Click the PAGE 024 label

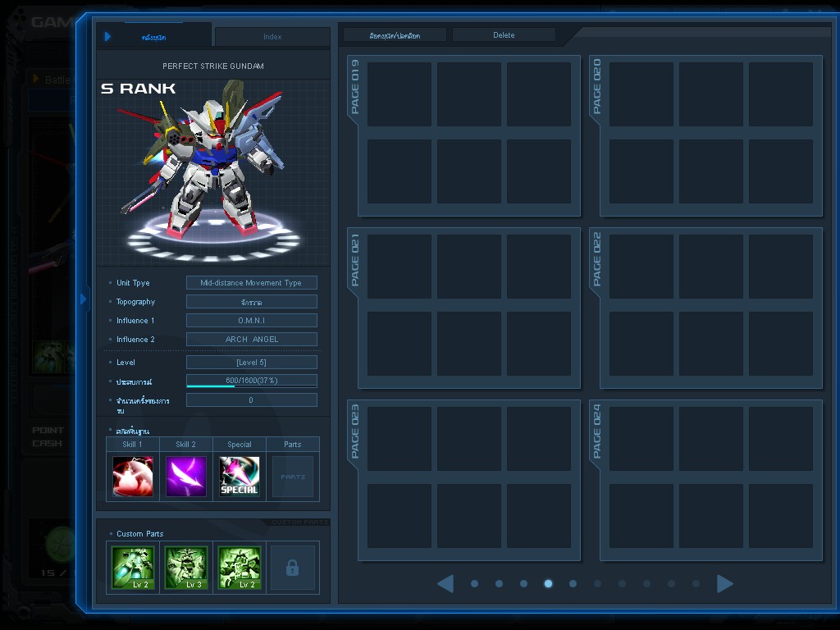click(x=597, y=431)
